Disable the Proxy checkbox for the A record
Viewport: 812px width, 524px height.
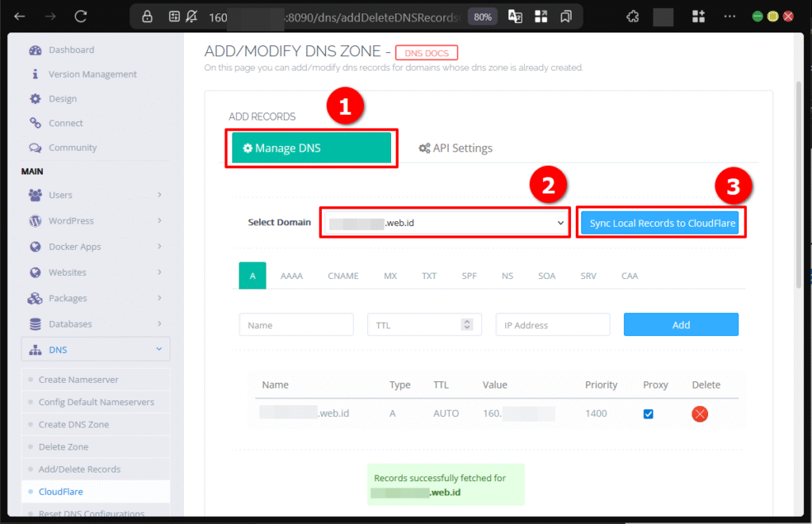click(x=649, y=413)
